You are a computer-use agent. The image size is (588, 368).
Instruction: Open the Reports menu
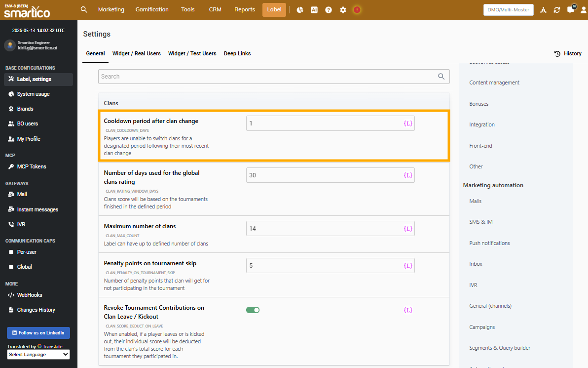coord(245,10)
